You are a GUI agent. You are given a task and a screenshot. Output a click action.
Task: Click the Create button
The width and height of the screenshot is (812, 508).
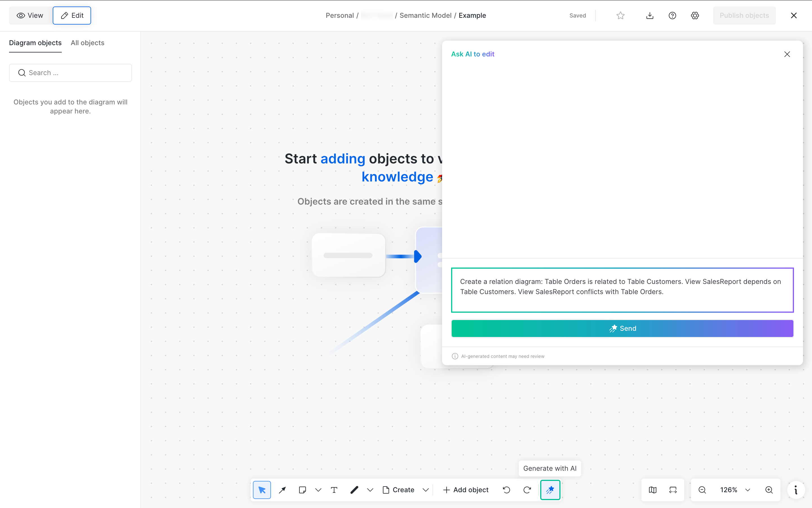point(399,490)
